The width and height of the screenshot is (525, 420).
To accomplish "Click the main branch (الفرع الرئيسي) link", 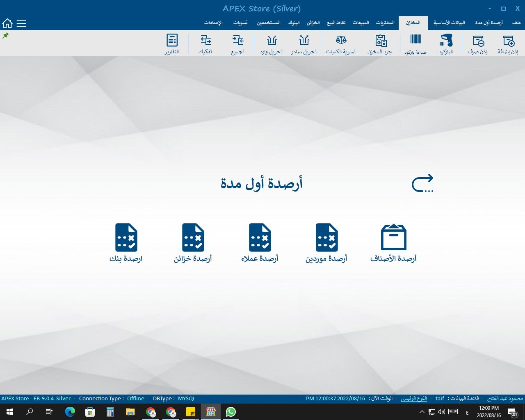I will [x=413, y=398].
